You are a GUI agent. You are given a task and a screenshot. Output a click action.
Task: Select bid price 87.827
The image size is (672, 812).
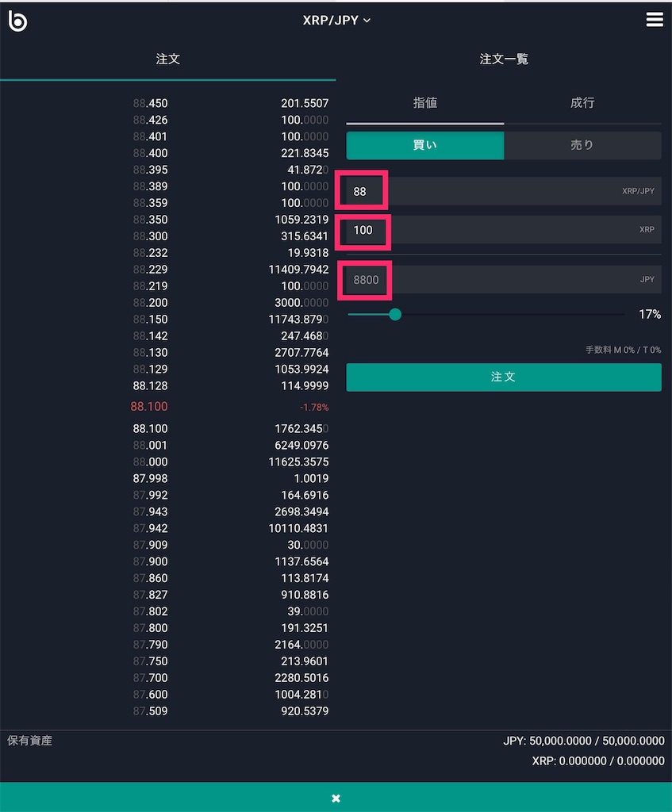[x=150, y=595]
